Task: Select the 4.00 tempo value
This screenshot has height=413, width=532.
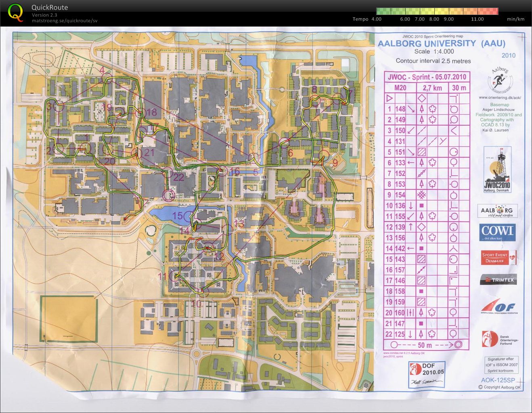Action: (x=376, y=19)
